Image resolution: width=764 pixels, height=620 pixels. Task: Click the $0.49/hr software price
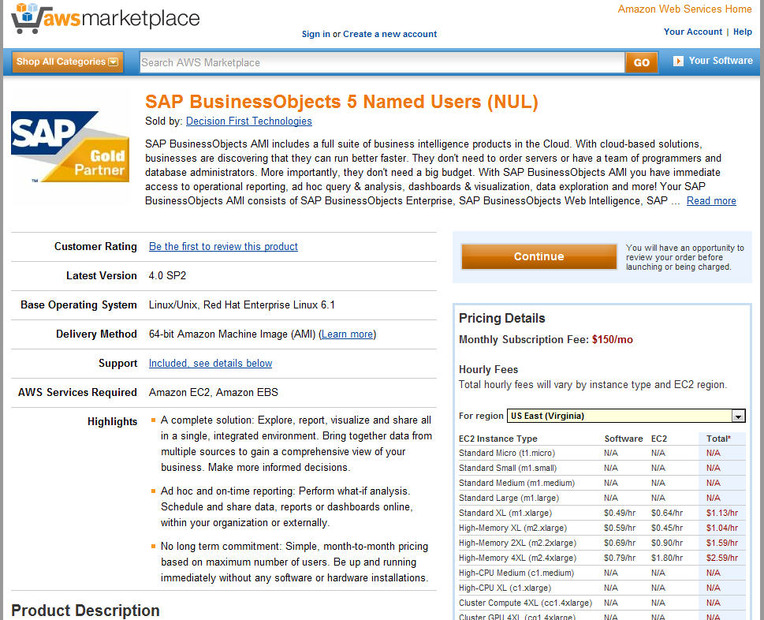[620, 513]
